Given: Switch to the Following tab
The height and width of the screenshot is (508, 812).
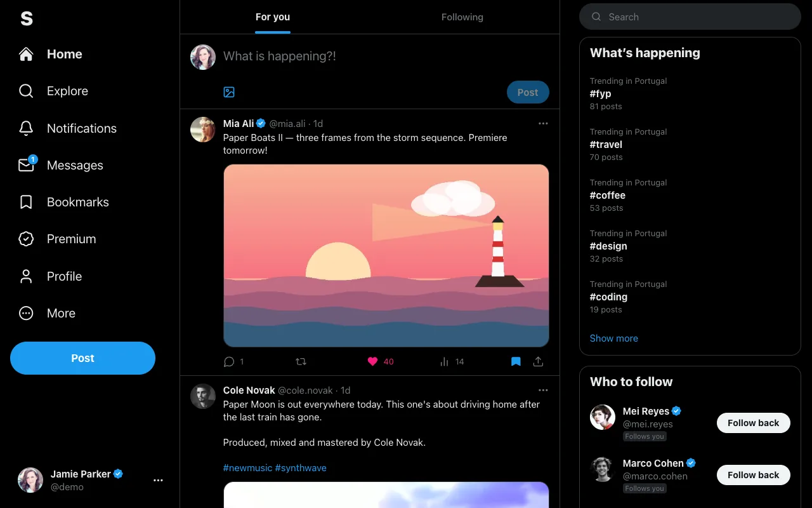Looking at the screenshot, I should coord(462,17).
